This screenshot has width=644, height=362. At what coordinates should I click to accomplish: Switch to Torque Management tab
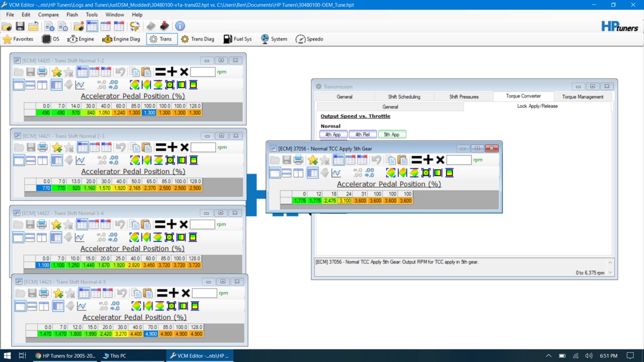[x=583, y=97]
